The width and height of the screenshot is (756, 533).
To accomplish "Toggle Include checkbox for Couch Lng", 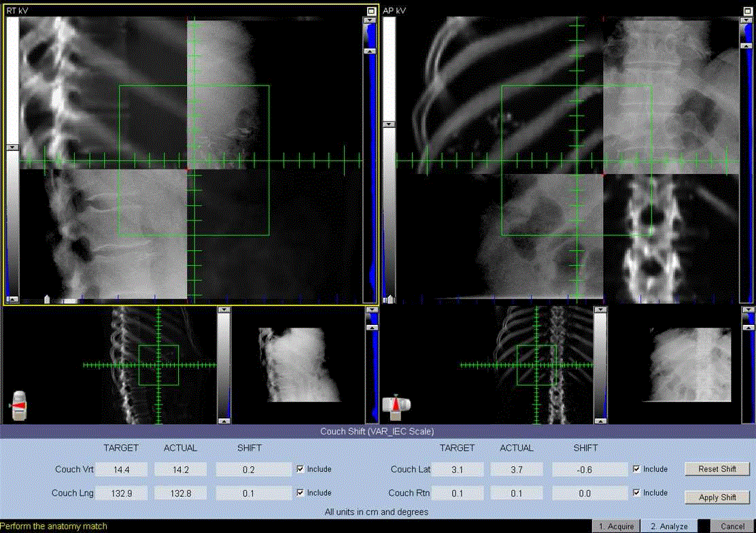I will point(300,493).
